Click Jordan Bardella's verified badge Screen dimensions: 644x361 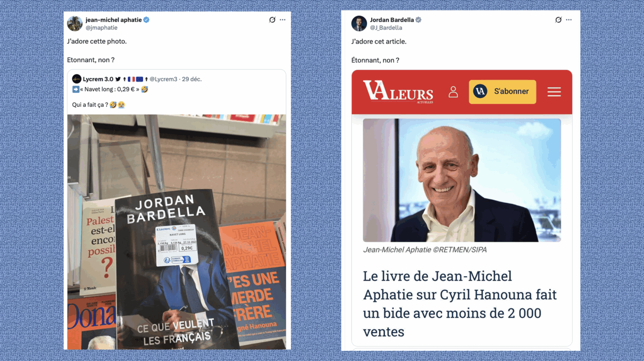click(x=419, y=20)
